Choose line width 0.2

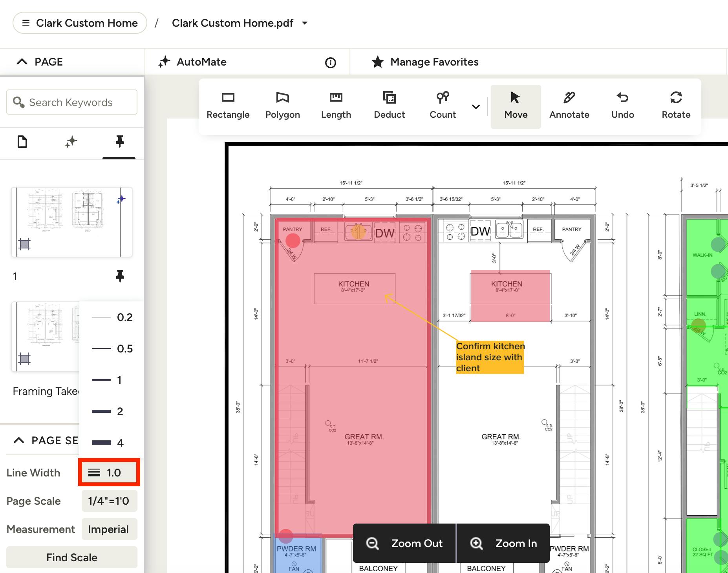pos(112,317)
